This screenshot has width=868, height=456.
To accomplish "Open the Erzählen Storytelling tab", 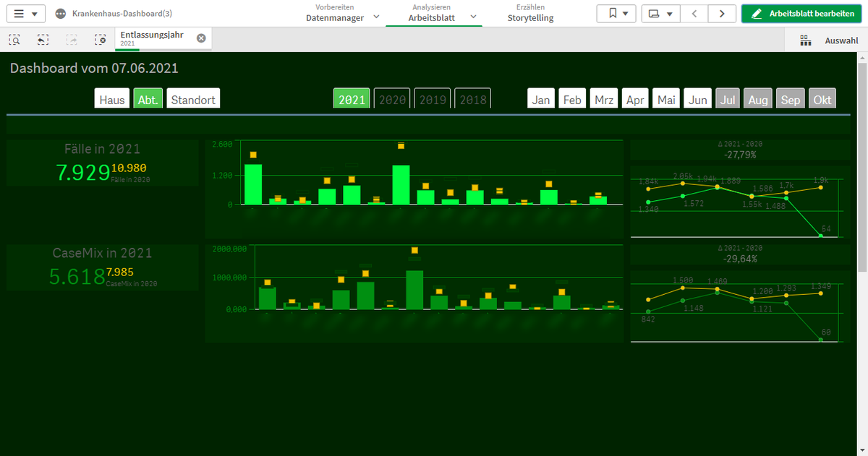I will 530,13.
